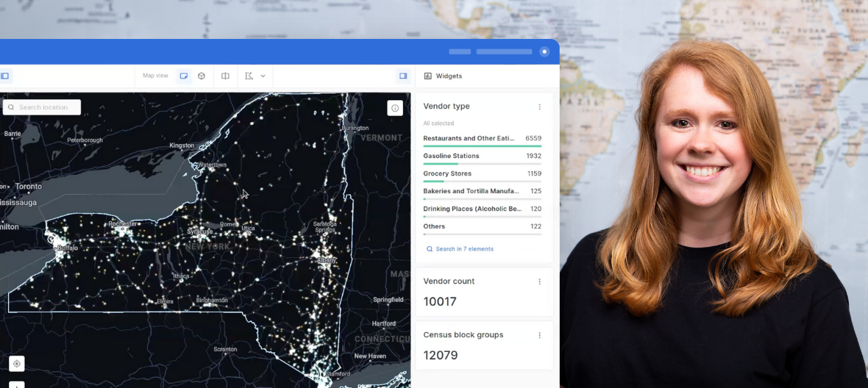Image resolution: width=868 pixels, height=388 pixels.
Task: Open the map info legend button
Action: pos(395,108)
